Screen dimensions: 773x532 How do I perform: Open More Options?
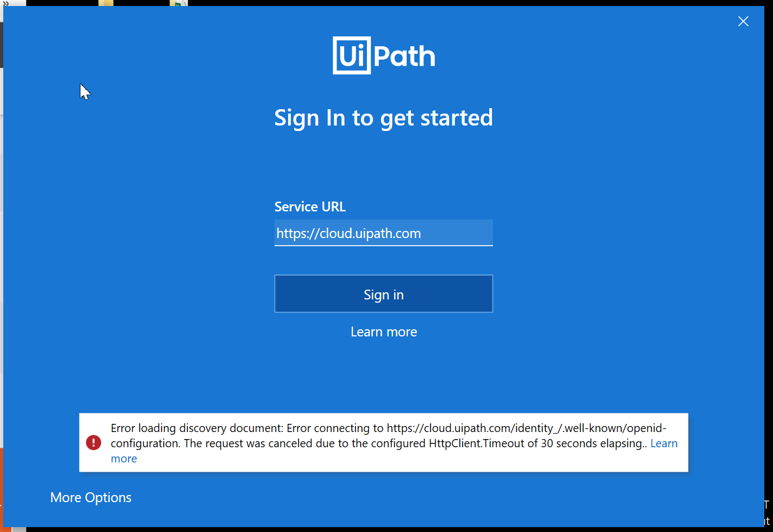[91, 498]
